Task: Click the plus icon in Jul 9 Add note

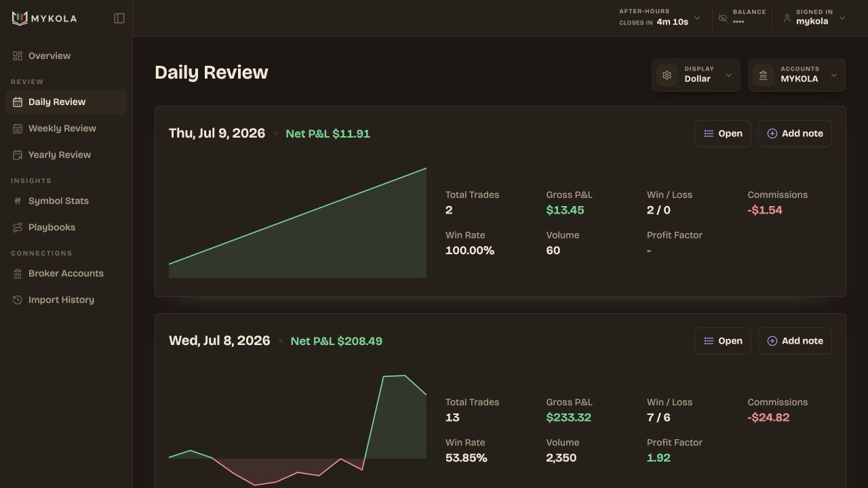Action: (772, 134)
